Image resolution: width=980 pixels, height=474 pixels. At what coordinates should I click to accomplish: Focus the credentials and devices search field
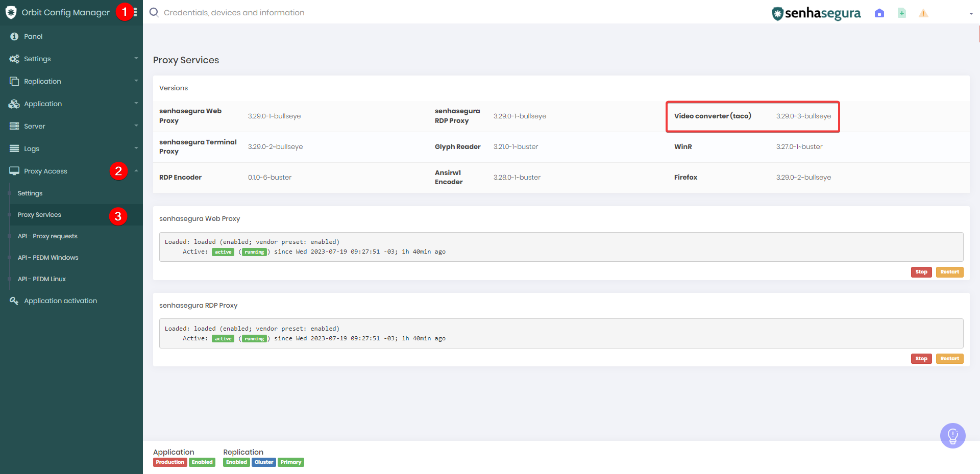234,12
